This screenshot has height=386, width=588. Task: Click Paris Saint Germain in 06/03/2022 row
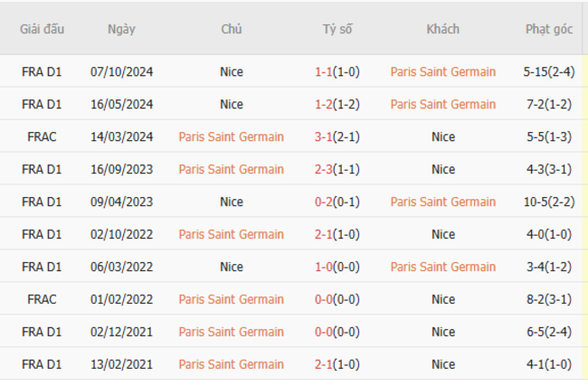(442, 268)
